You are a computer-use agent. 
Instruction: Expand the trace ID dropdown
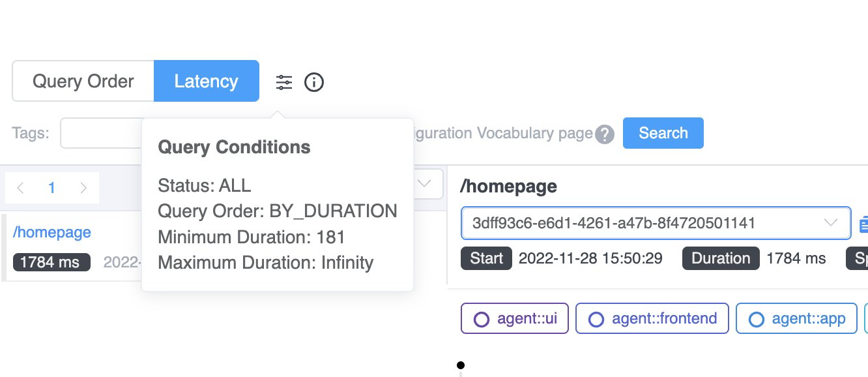[x=830, y=223]
